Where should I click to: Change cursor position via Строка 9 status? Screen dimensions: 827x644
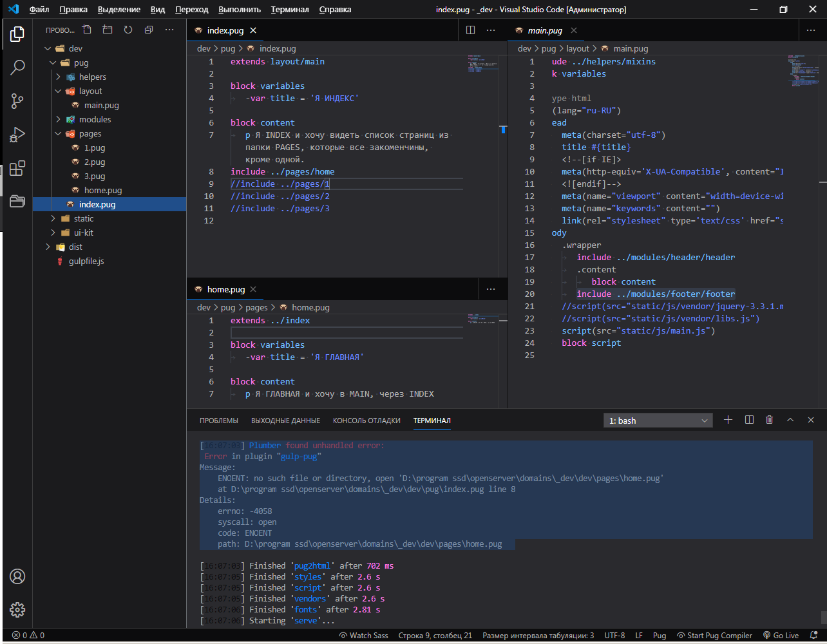435,635
